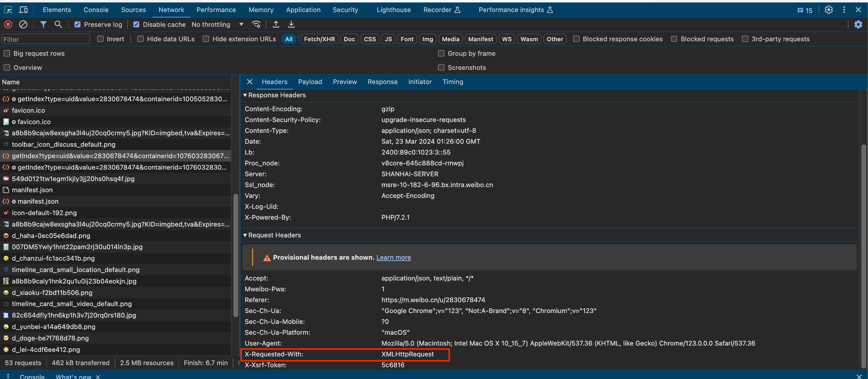Viewport: 868px width, 379px height.
Task: Import HAR file upload icon
Action: [276, 24]
